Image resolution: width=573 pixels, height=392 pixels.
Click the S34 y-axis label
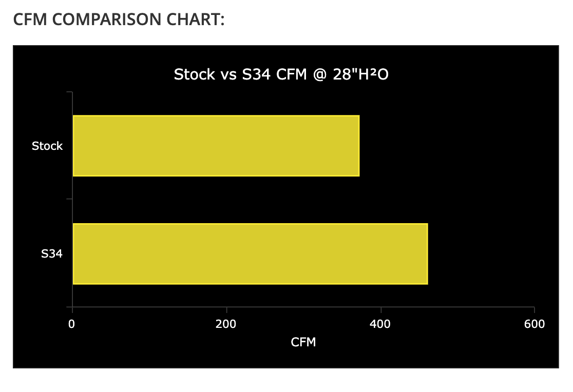(52, 253)
